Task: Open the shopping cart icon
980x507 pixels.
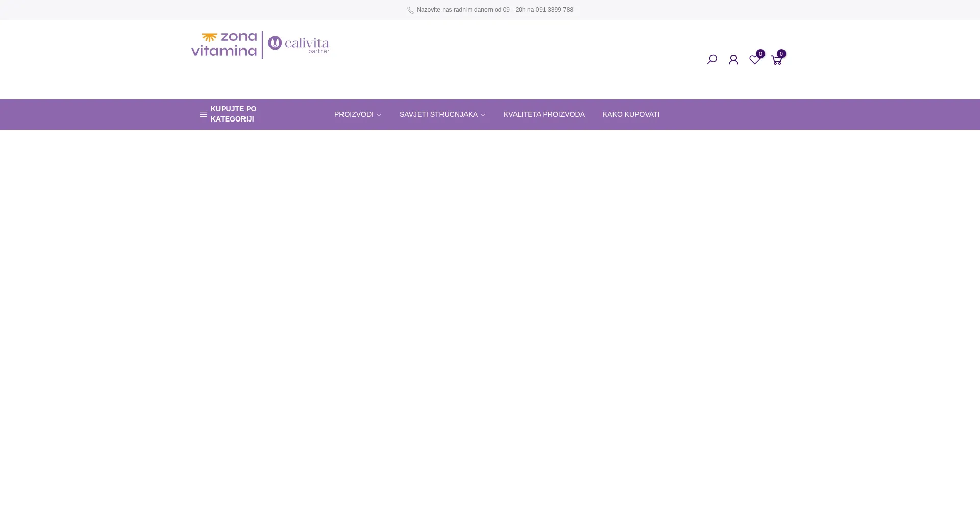Action: click(x=776, y=60)
